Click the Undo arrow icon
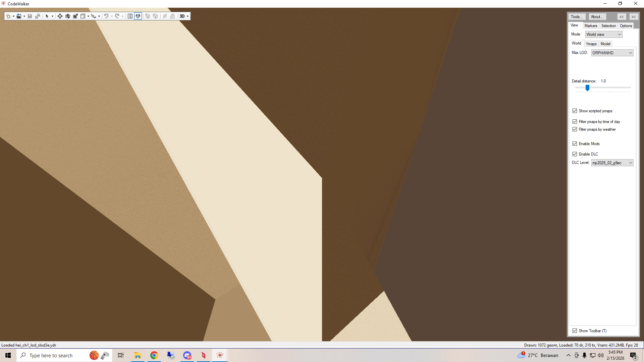This screenshot has height=362, width=644. tap(106, 16)
